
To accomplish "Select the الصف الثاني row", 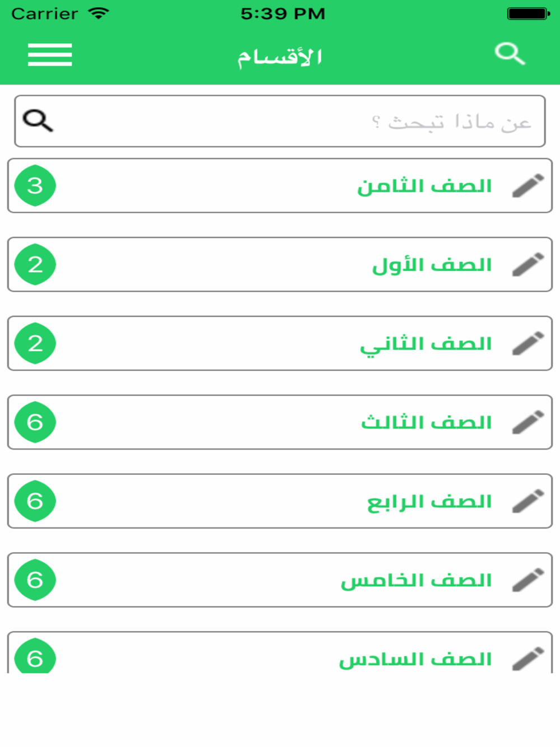I will point(280,343).
